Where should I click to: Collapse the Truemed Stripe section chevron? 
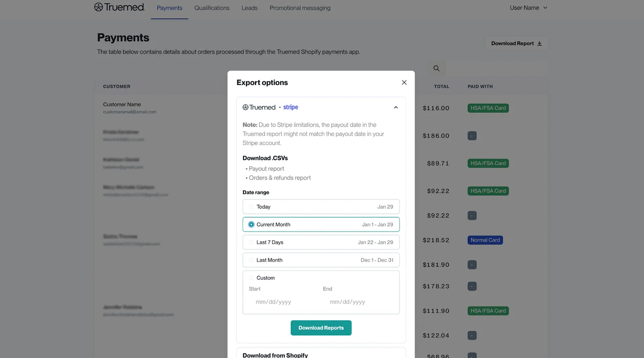coord(396,107)
